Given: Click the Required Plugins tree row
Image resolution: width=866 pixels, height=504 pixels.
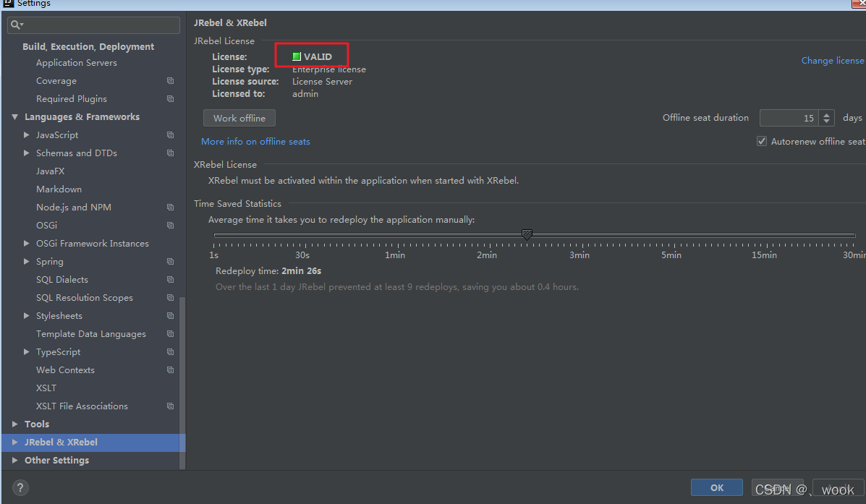Looking at the screenshot, I should (x=93, y=99).
